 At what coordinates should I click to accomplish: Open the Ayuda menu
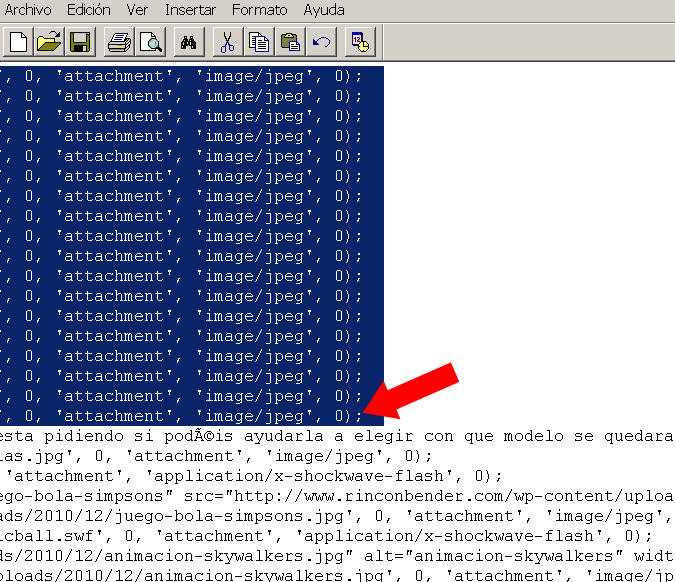pos(323,10)
